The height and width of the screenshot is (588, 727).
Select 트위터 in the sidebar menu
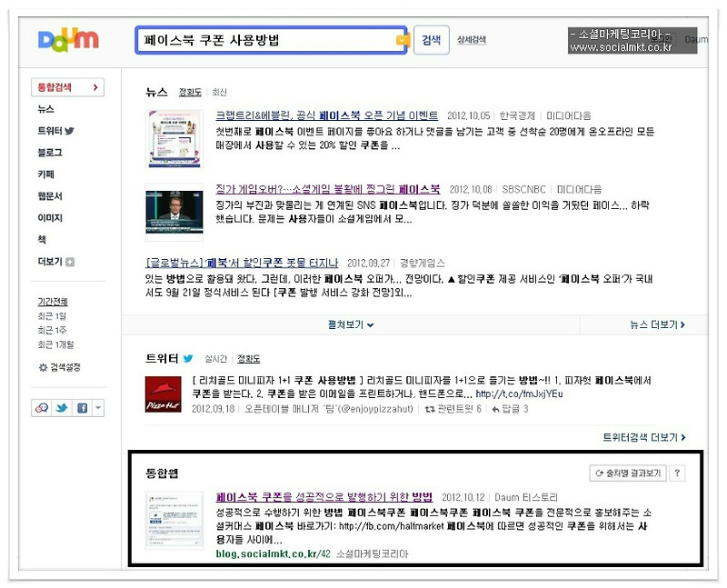click(50, 131)
